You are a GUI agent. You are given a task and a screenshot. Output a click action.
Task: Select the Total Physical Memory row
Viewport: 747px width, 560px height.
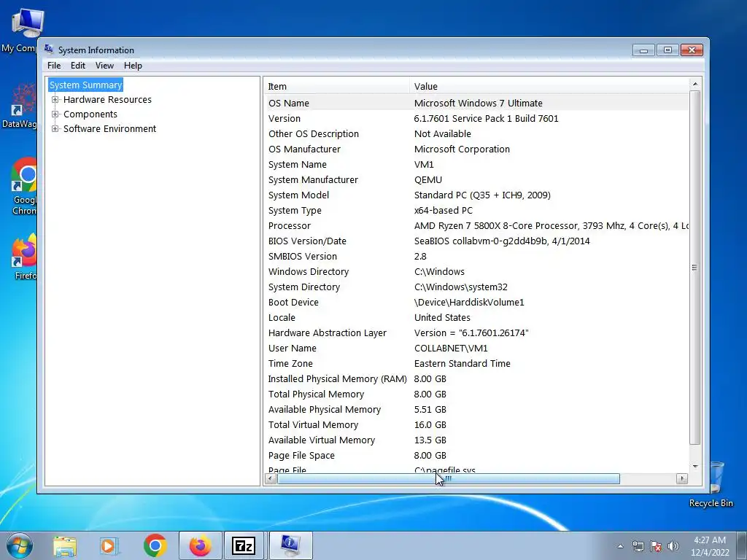point(476,394)
